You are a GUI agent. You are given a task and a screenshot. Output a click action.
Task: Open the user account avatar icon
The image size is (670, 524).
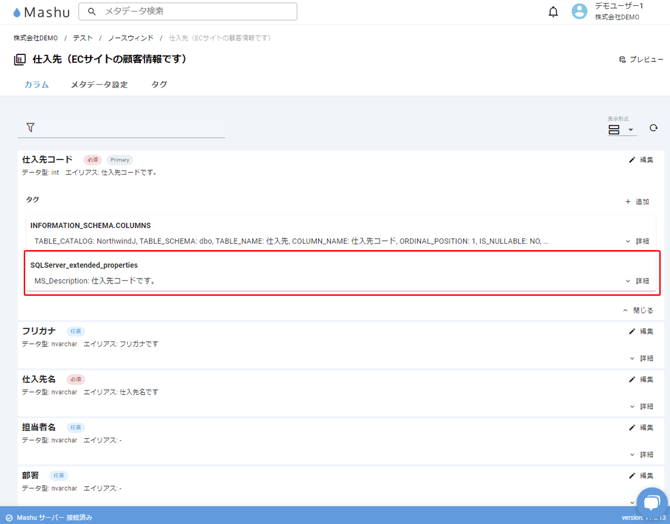click(579, 12)
